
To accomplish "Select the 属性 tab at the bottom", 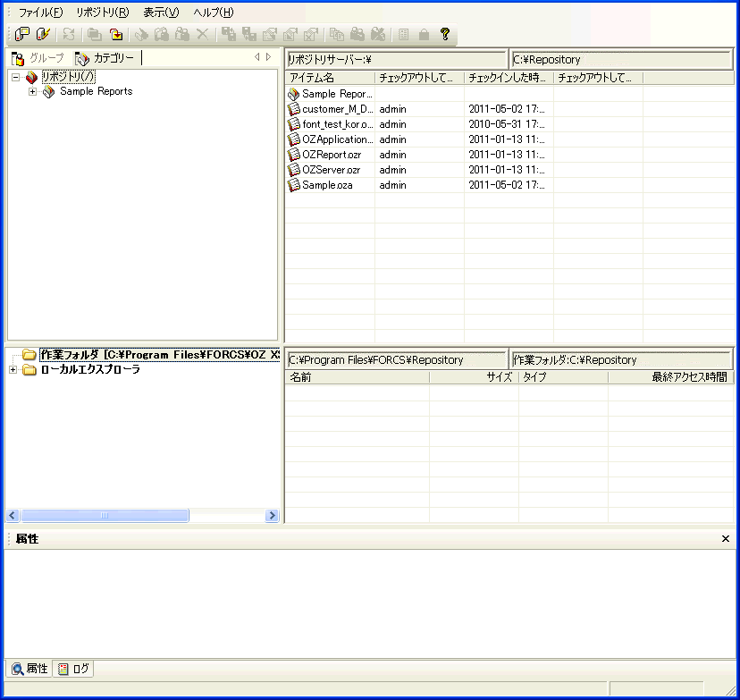I will pyautogui.click(x=29, y=669).
